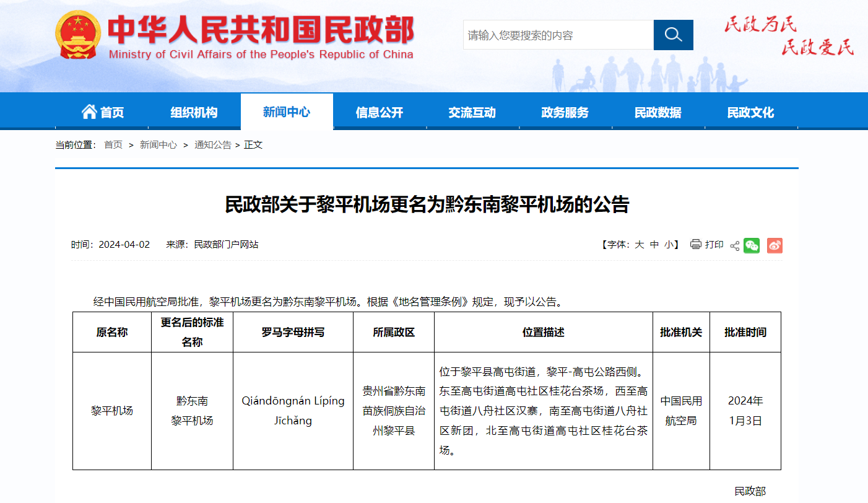
Task: Click 首页 in the breadcrumb
Action: (113, 145)
